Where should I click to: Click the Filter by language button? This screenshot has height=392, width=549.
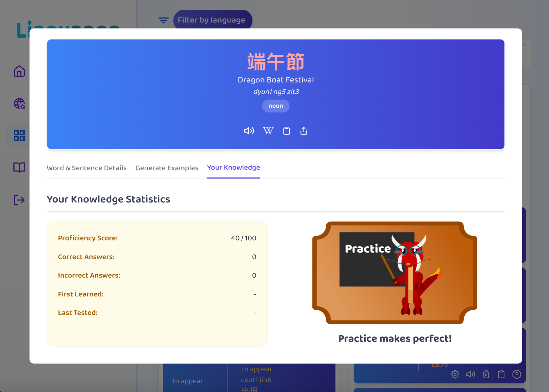[x=212, y=20]
